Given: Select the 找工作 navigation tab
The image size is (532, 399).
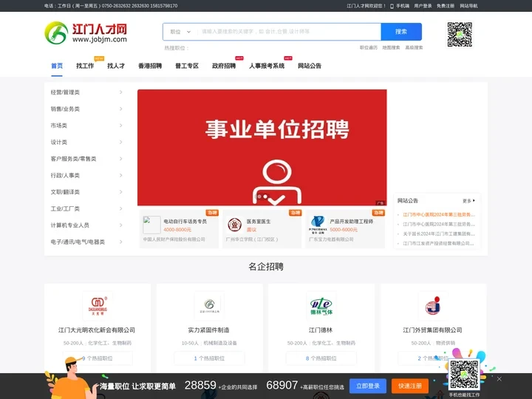Looking at the screenshot, I should point(85,66).
